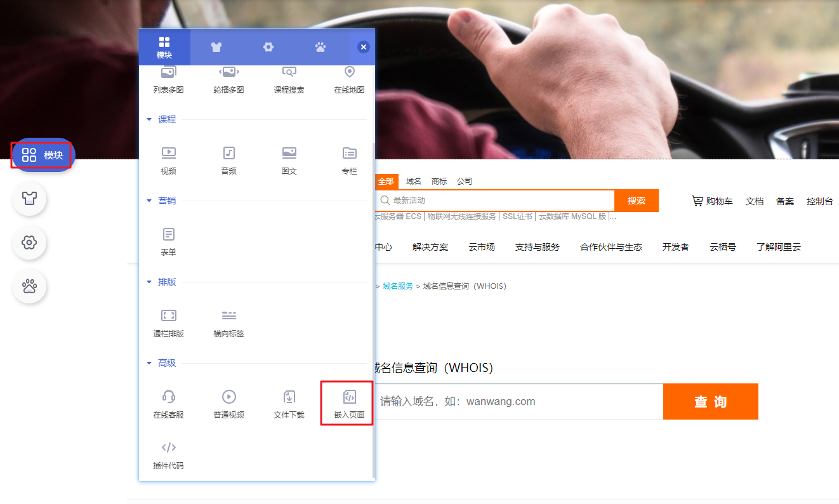Follow the 域名服务 breadcrumb link
This screenshot has height=504, width=839.
coord(398,286)
